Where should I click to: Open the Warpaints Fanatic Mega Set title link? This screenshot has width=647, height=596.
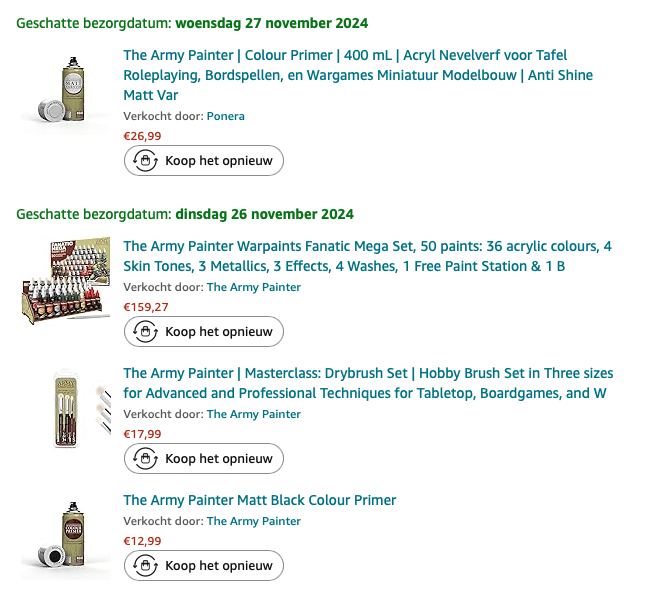[367, 256]
